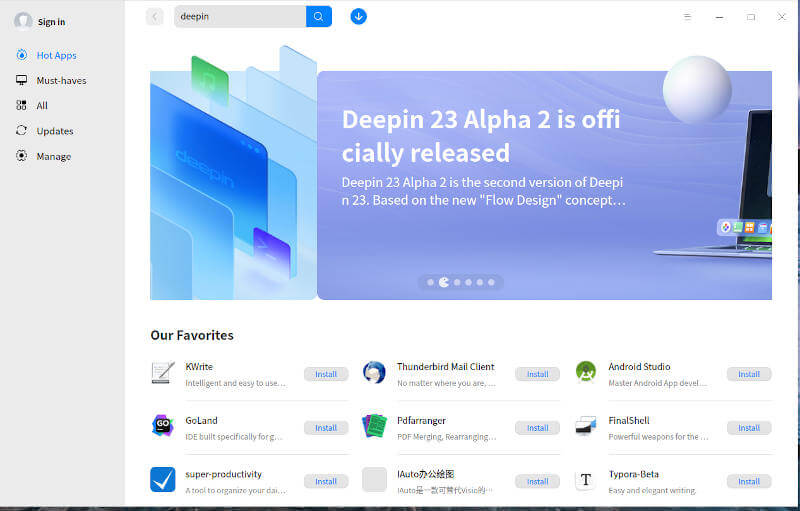Screen dimensions: 800x511
Task: Click the Thunderbird Mail Client icon
Action: (x=374, y=373)
